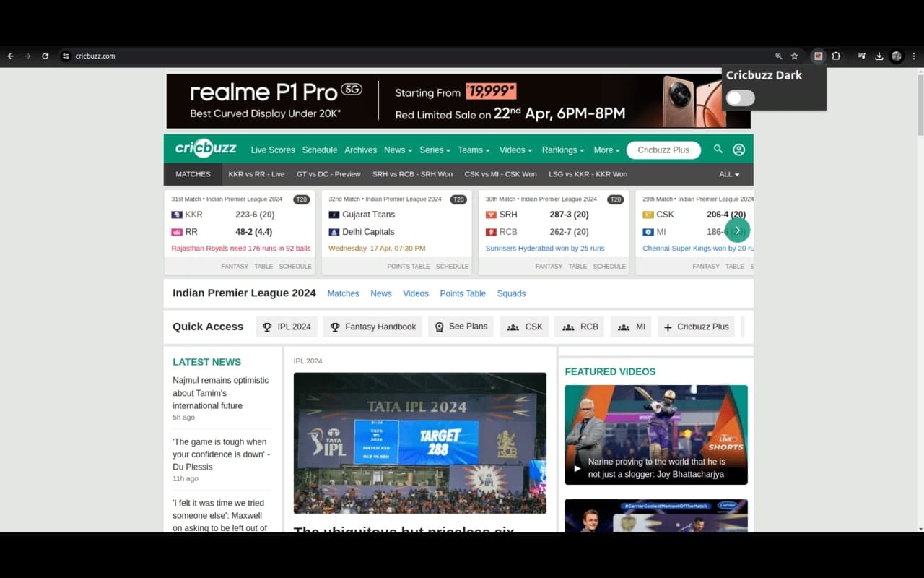Select the CSK vs MI - CSK Won tab
This screenshot has width=924, height=578.
(500, 174)
